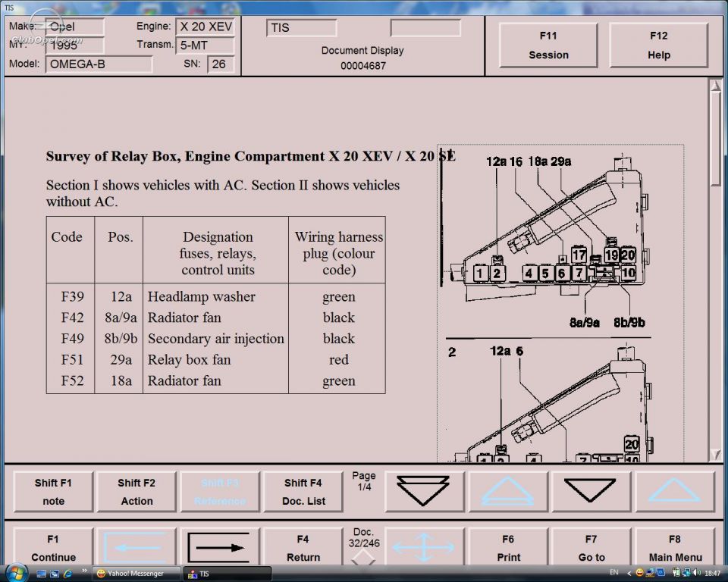Return to F8 Main Menu
The width and height of the screenshot is (728, 582).
click(x=675, y=547)
